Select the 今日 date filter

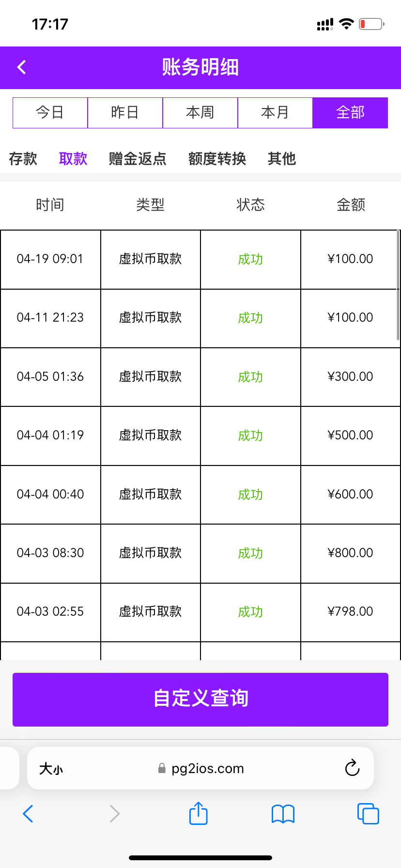pyautogui.click(x=50, y=112)
